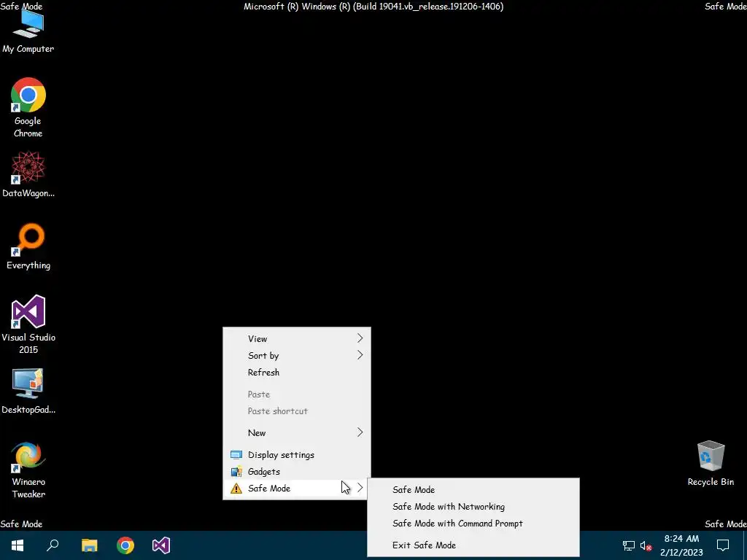Click the Sort by submenu arrow

[x=360, y=355]
